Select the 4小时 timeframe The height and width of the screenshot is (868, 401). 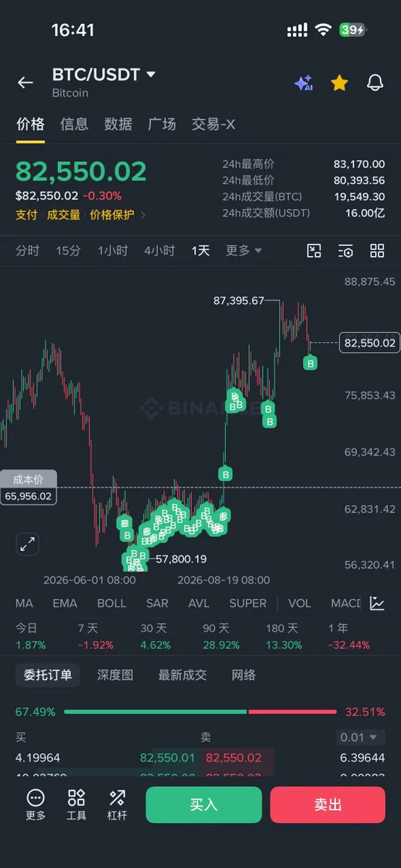tap(159, 250)
